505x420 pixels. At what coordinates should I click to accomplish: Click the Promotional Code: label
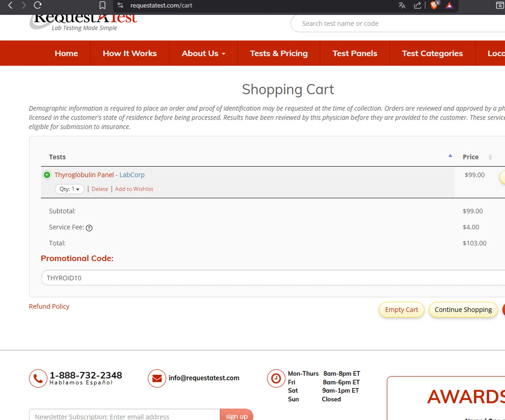tap(77, 258)
